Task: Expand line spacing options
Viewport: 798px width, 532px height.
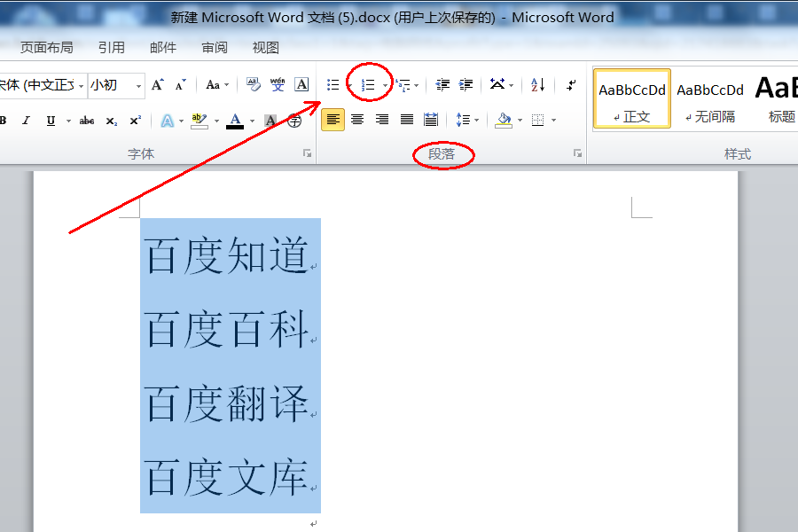Action: point(476,121)
